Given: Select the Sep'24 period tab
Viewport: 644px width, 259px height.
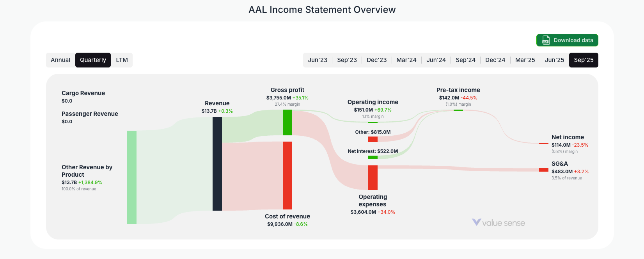Looking at the screenshot, I should (465, 60).
